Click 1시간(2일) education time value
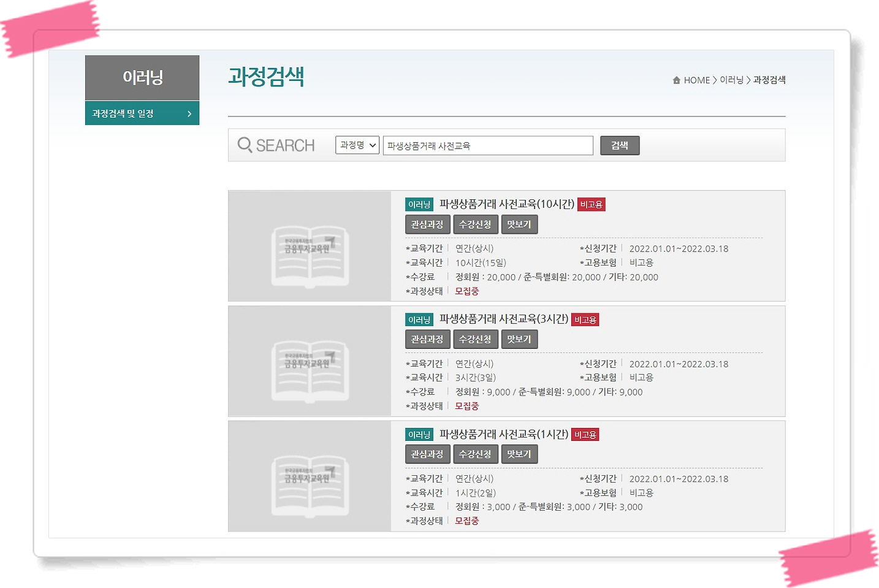Image resolution: width=879 pixels, height=588 pixels. point(476,493)
